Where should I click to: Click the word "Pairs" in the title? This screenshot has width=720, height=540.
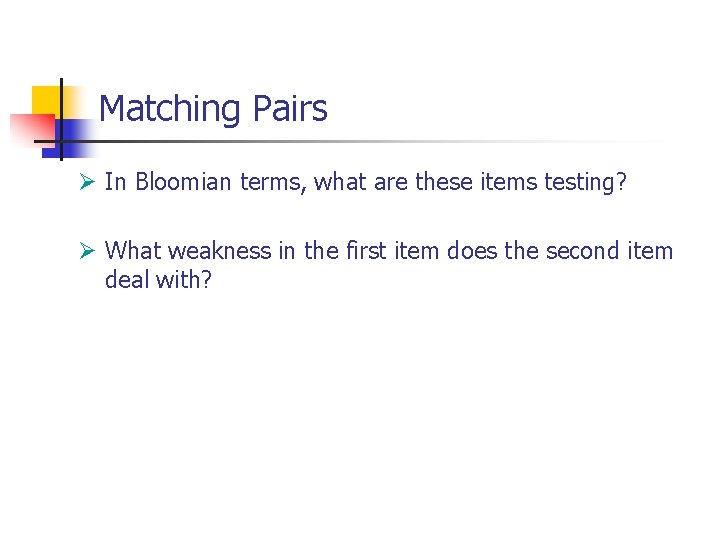(x=288, y=108)
